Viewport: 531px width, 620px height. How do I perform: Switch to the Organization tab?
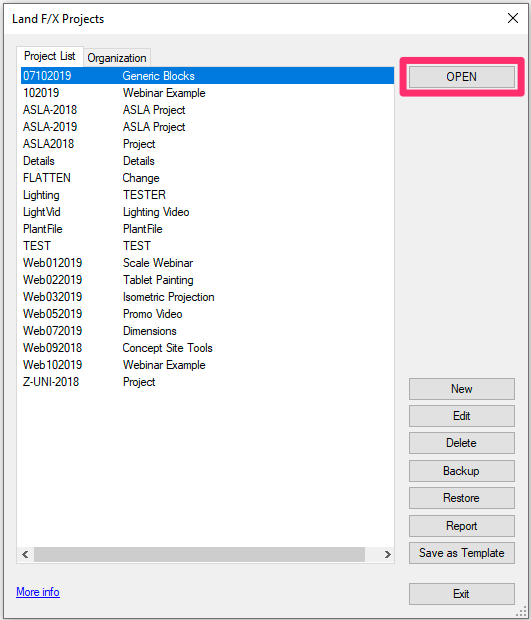pos(117,58)
